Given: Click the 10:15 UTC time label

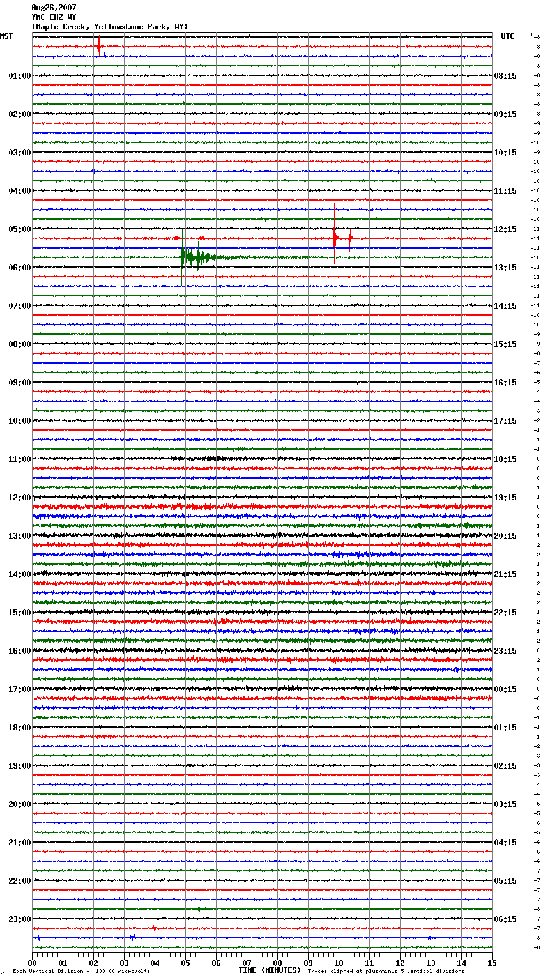Looking at the screenshot, I should [x=505, y=153].
